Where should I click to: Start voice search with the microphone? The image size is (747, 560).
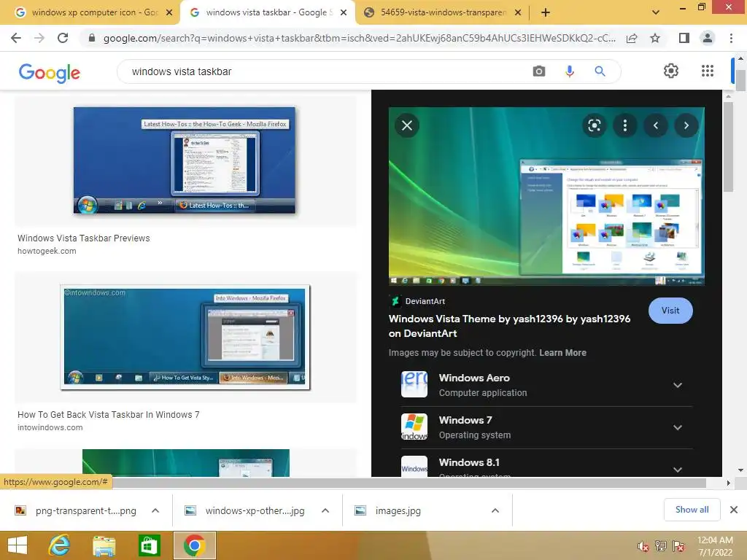[x=569, y=71]
